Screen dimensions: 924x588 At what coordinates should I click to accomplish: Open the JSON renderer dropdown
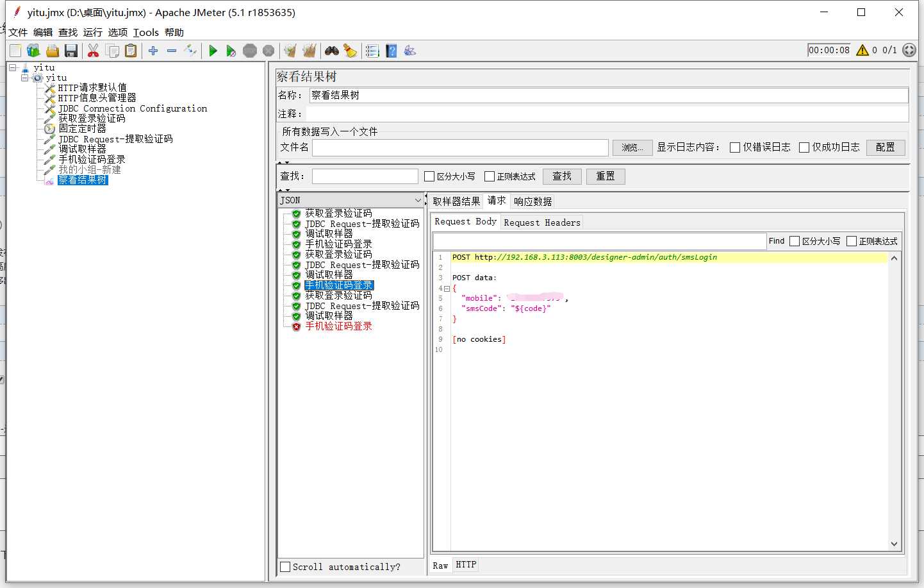[351, 200]
